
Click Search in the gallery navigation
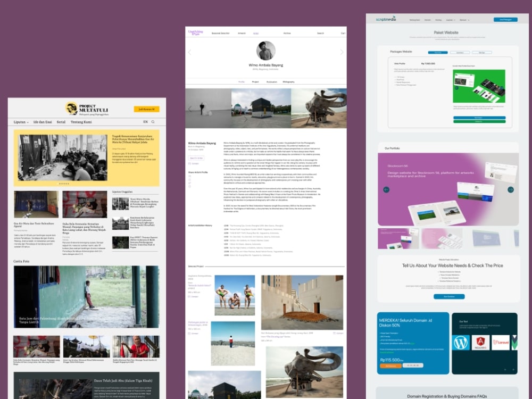click(320, 33)
